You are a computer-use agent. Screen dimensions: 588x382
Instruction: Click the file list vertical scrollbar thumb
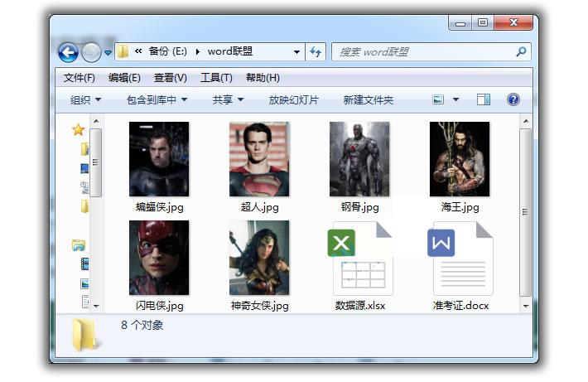525,212
